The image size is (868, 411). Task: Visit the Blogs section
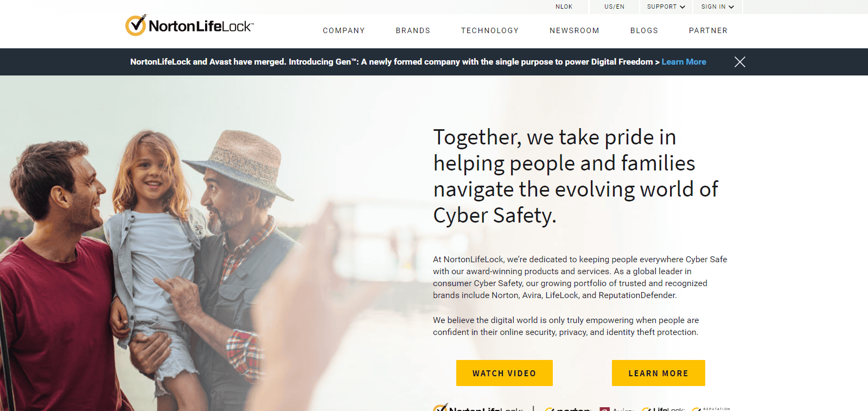(x=644, y=31)
